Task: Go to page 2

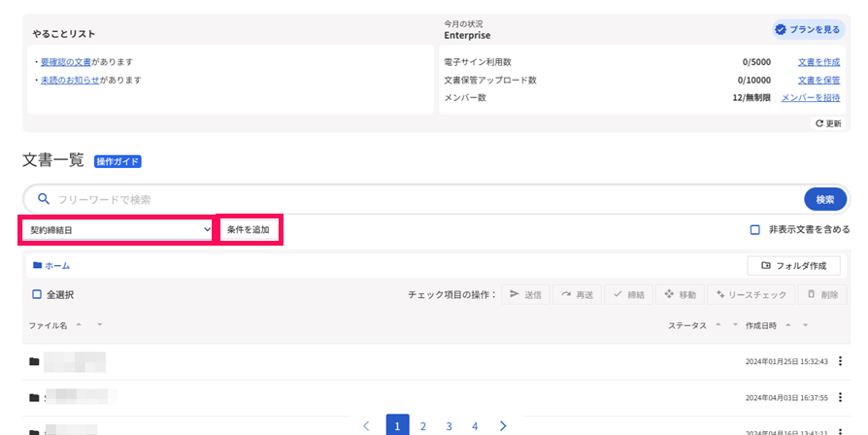Action: click(x=423, y=426)
